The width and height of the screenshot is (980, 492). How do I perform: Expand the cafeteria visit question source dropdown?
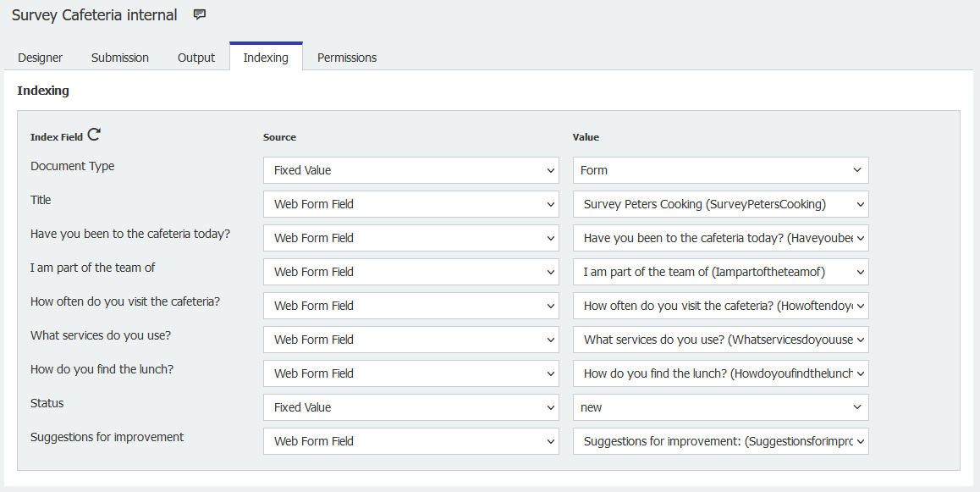[x=410, y=237]
